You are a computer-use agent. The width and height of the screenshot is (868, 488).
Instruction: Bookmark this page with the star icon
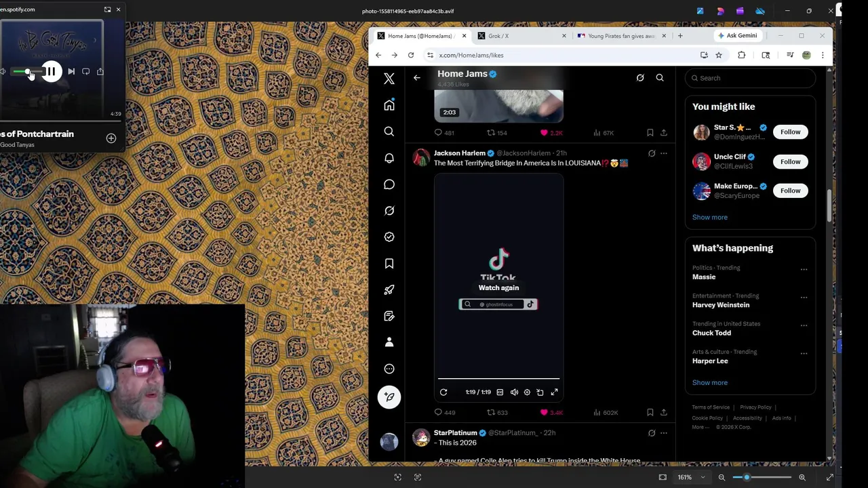coord(719,55)
